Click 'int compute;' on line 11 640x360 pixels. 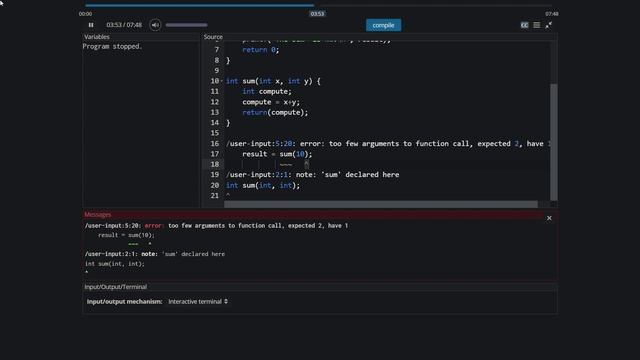pyautogui.click(x=267, y=91)
